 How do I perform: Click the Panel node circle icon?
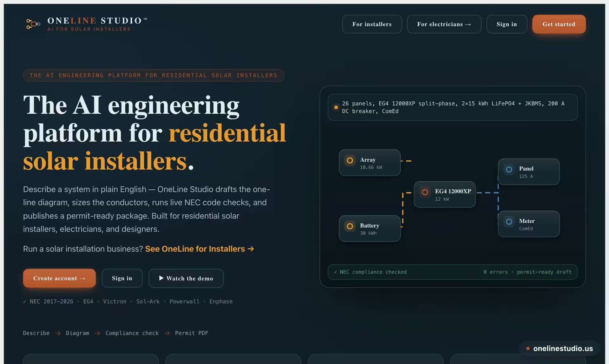(x=509, y=169)
